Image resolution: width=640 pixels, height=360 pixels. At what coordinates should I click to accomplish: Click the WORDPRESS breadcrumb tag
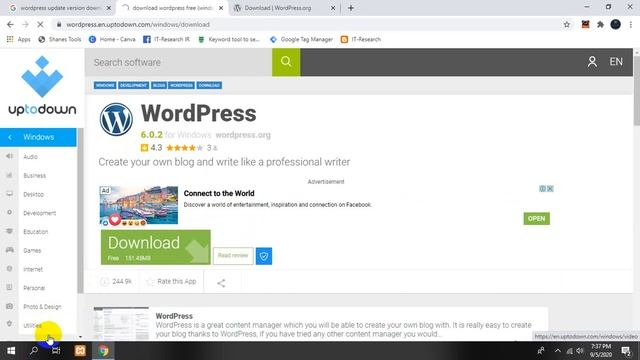click(x=181, y=85)
